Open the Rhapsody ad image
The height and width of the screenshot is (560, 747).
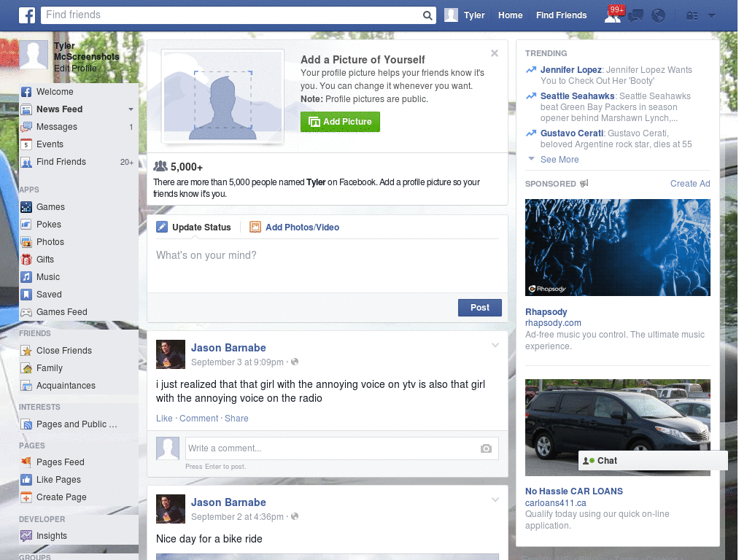coord(617,248)
